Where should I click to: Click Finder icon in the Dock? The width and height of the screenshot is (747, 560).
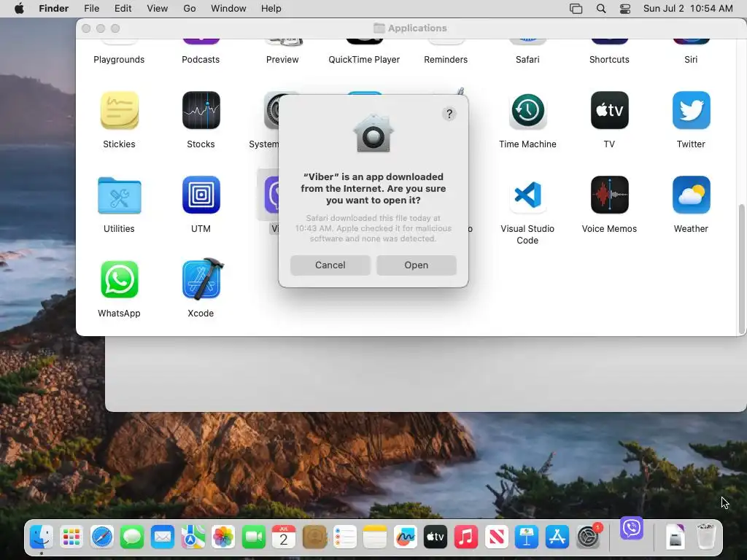tap(42, 537)
